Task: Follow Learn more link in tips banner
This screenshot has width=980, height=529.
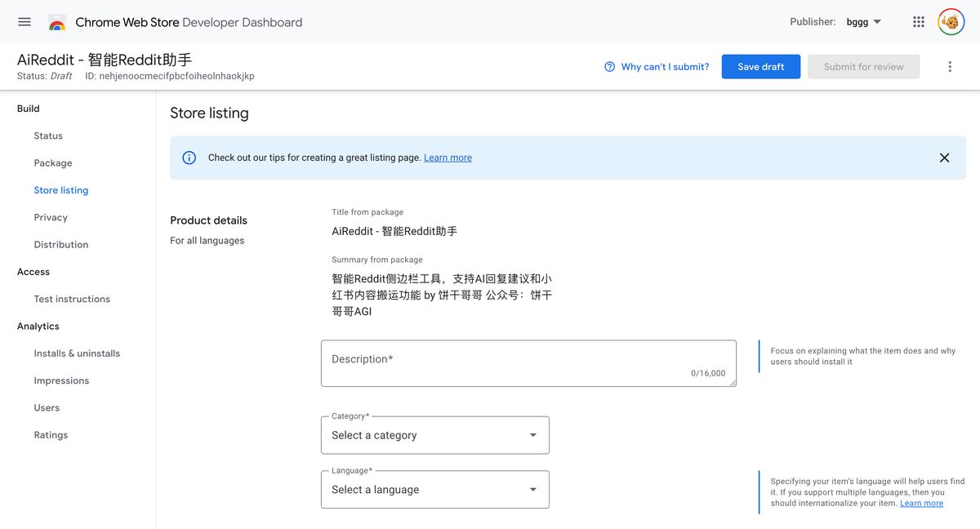Action: tap(448, 158)
